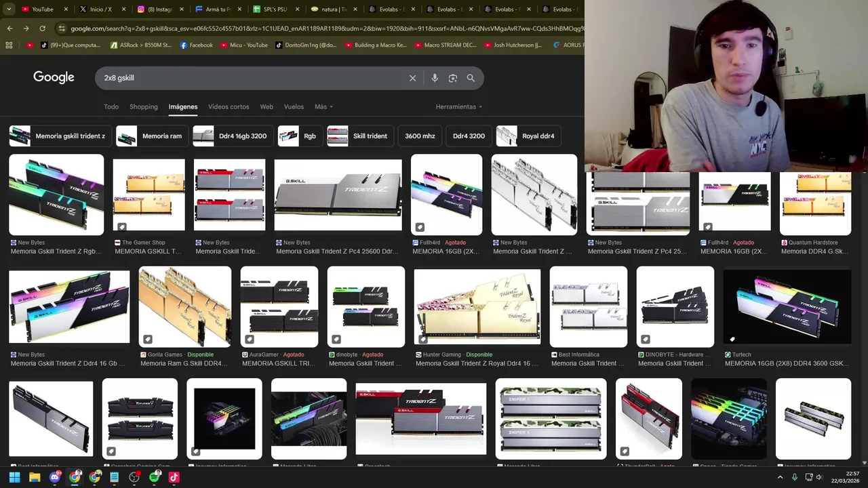Filter by 3600 mhz chip
Image resolution: width=868 pixels, height=488 pixels.
click(x=420, y=136)
